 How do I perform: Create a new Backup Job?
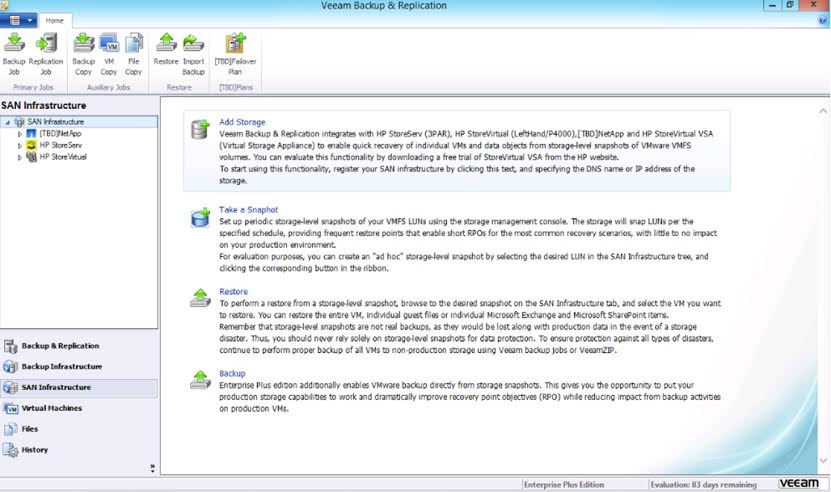[14, 54]
